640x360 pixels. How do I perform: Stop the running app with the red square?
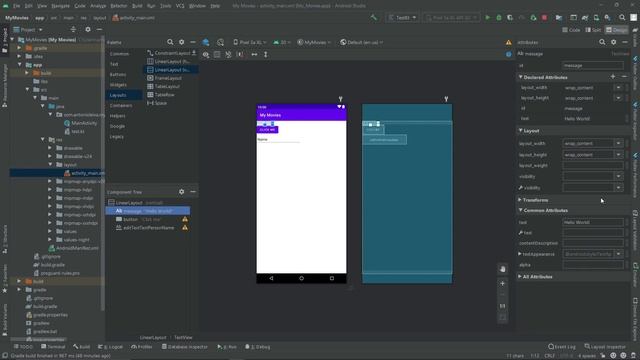pyautogui.click(x=544, y=18)
